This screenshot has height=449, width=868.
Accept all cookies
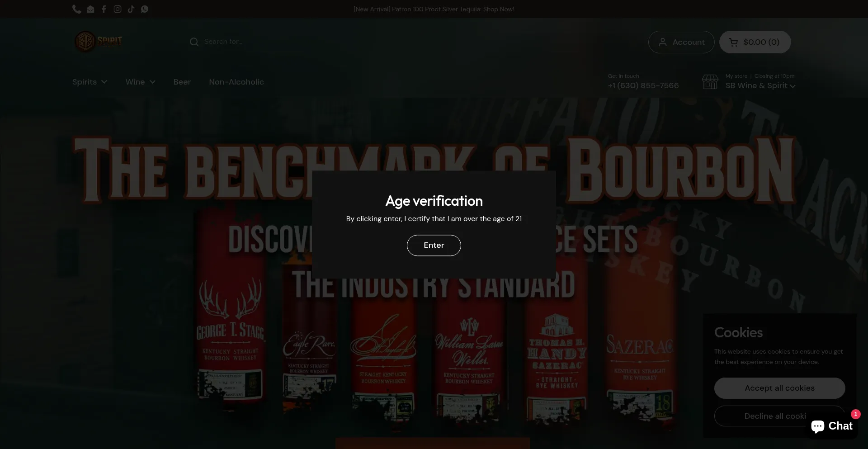pyautogui.click(x=780, y=388)
